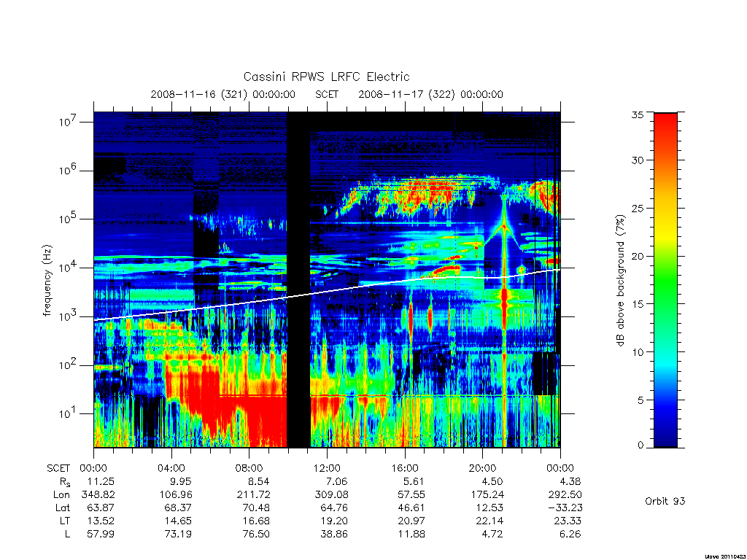Click the 15 value on the color scale
747x560 pixels.
[637, 304]
